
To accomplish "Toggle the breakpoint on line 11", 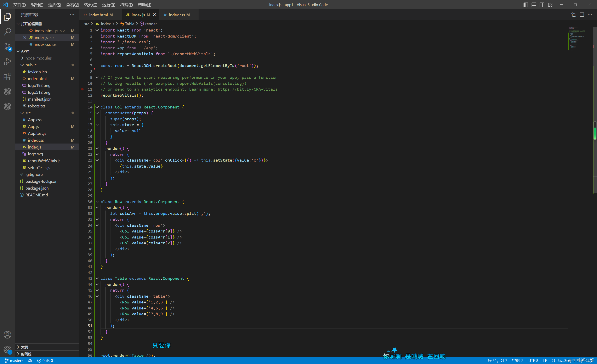I will point(82,89).
